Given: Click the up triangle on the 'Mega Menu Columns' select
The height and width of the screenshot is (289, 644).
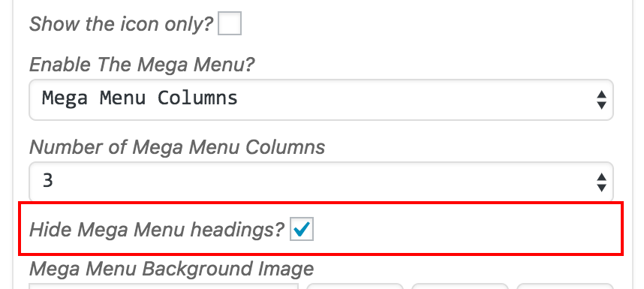Looking at the screenshot, I should [602, 95].
